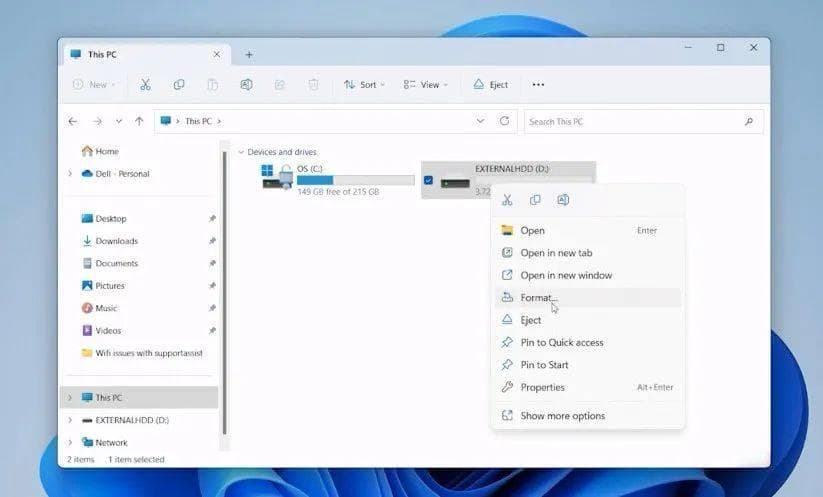This screenshot has height=497, width=823.
Task: Uncheck the EXTERNALHDD (D:) checkbox
Action: (428, 180)
